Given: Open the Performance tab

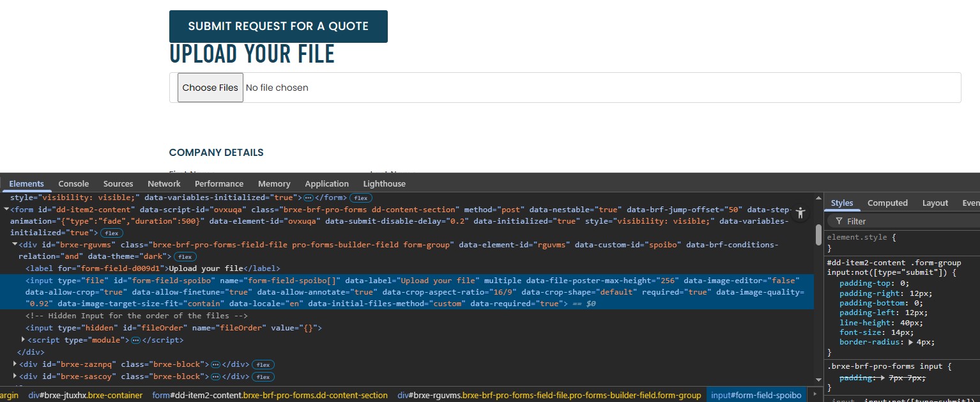Looking at the screenshot, I should click(219, 183).
